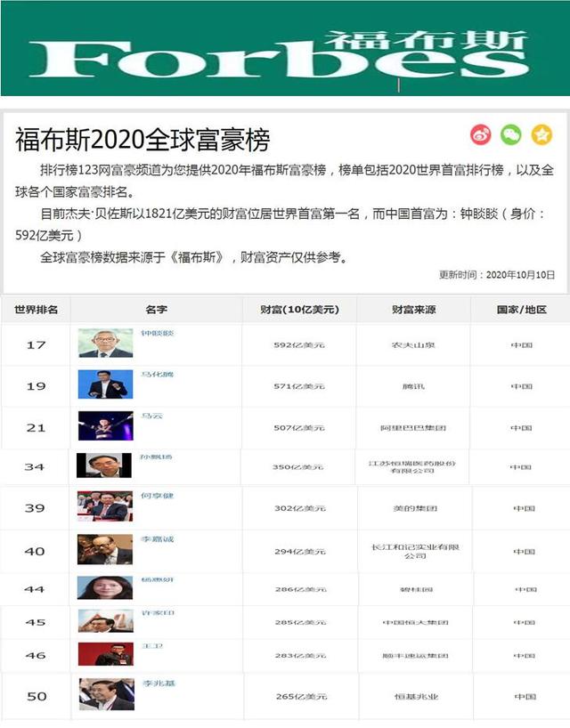Click the world rank cell 40

pos(35,552)
